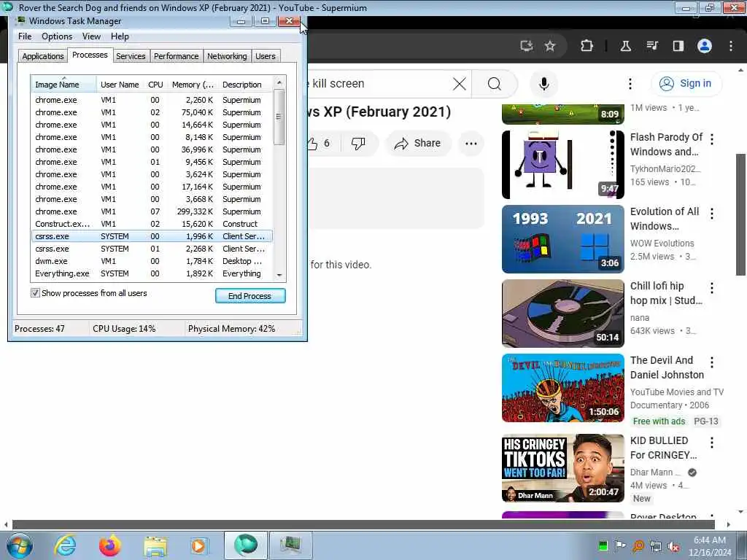This screenshot has width=747, height=560.
Task: Open the View menu in Task Manager
Action: [x=91, y=36]
